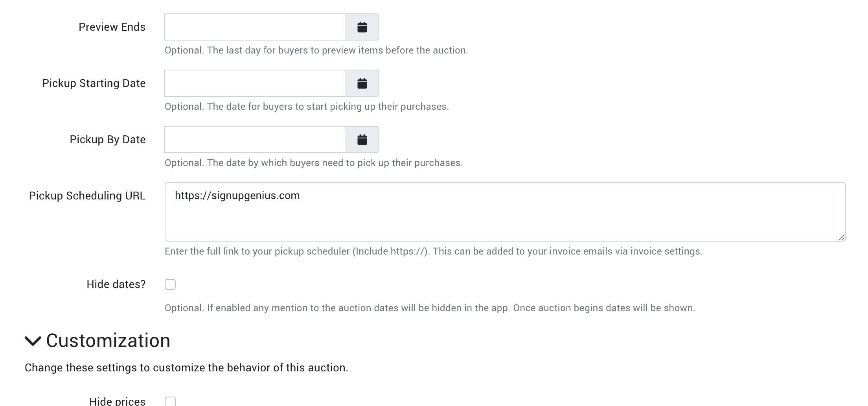This screenshot has width=868, height=406.
Task: Tick the Hide prices checkbox
Action: (170, 401)
